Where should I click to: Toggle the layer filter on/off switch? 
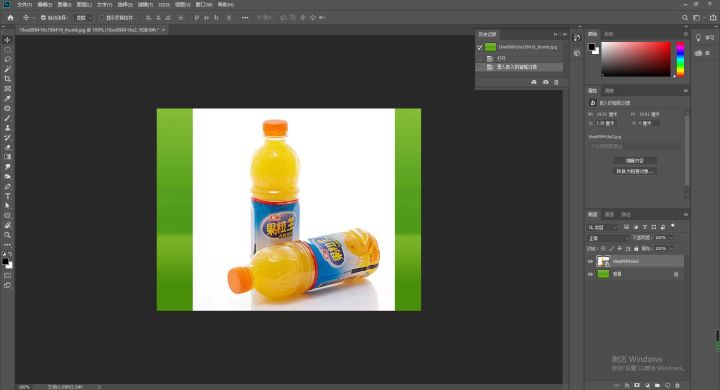pos(673,226)
